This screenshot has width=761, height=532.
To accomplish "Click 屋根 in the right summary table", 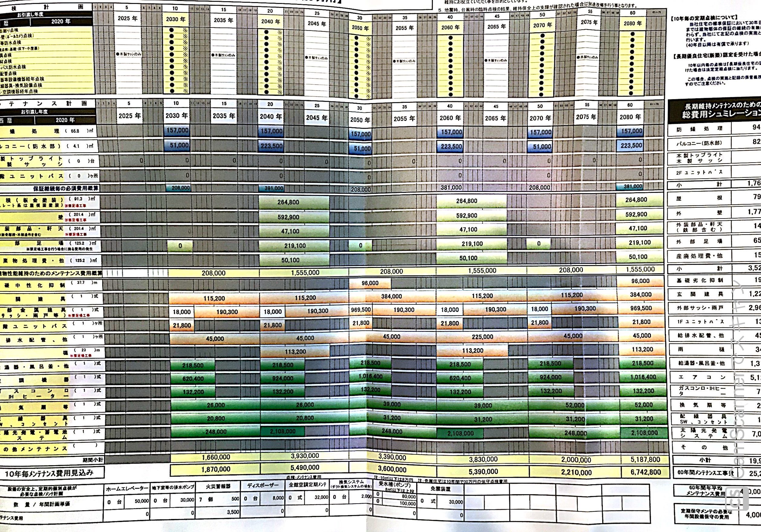I will [700, 198].
